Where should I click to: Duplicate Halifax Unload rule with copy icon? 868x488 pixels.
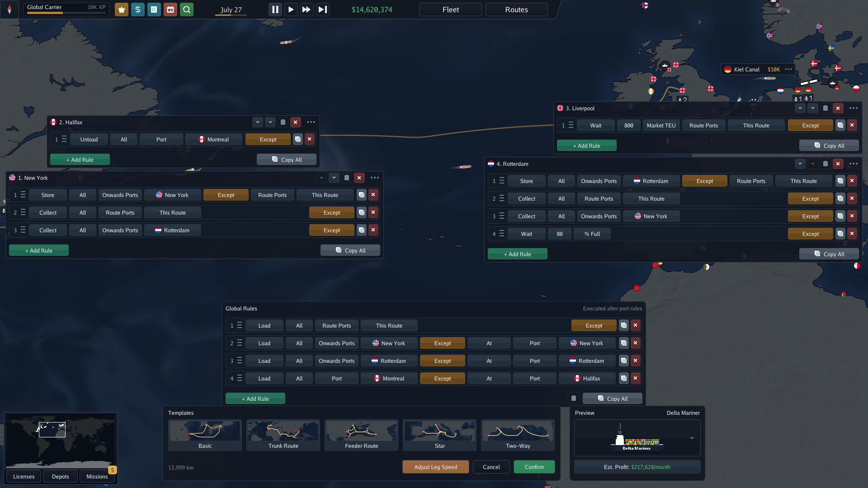pos(297,139)
